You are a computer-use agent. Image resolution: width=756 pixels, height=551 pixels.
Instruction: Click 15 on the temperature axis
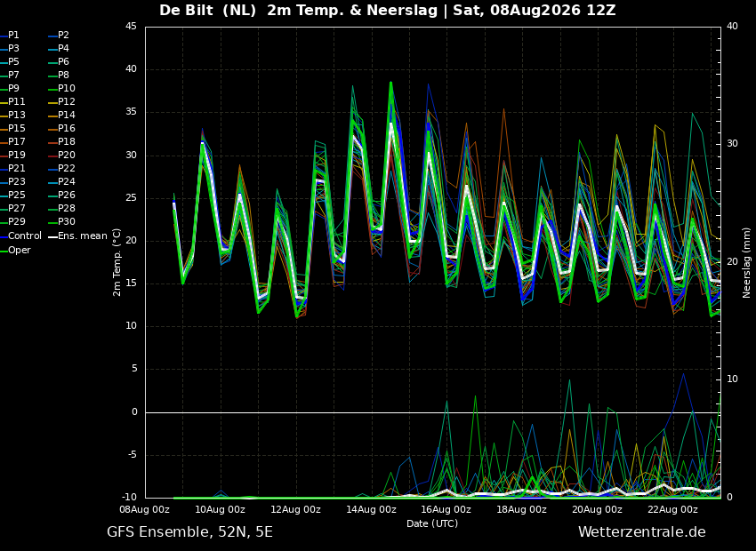click(132, 283)
